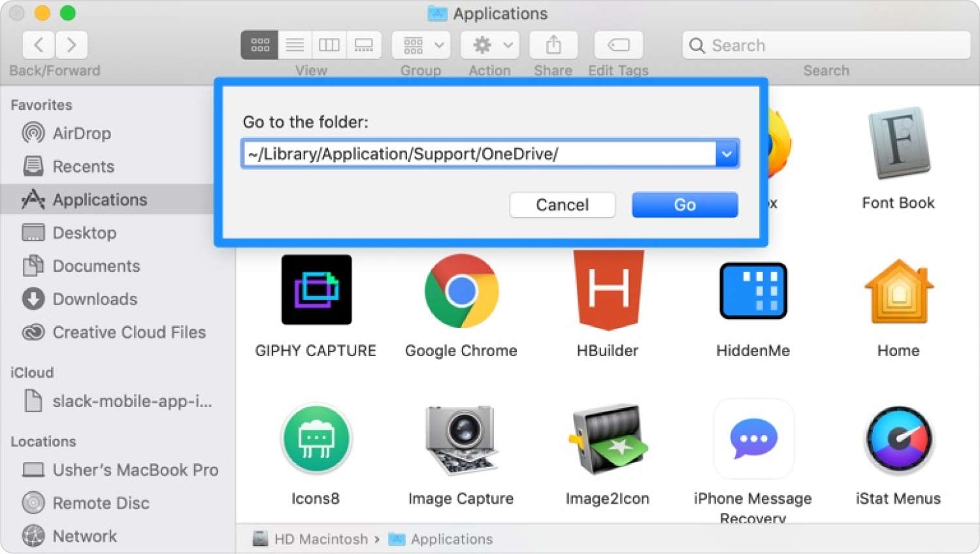
Task: Select the HBuilder app icon
Action: point(608,289)
